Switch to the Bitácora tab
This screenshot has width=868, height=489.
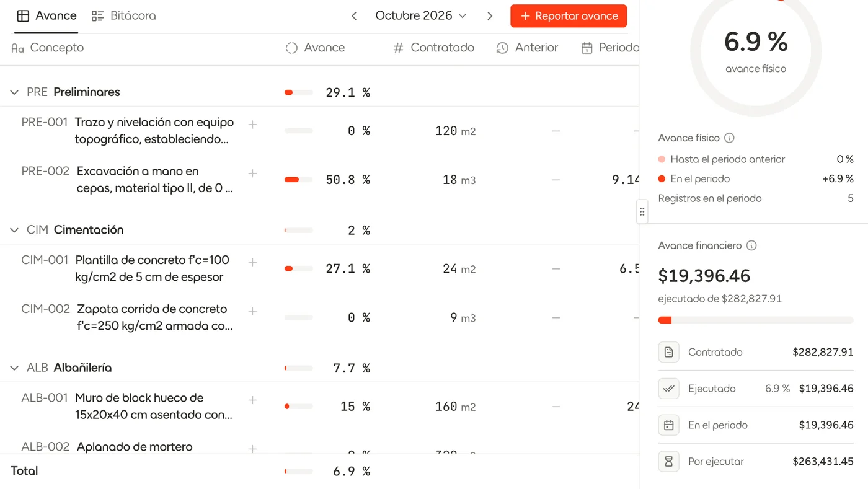pyautogui.click(x=124, y=16)
